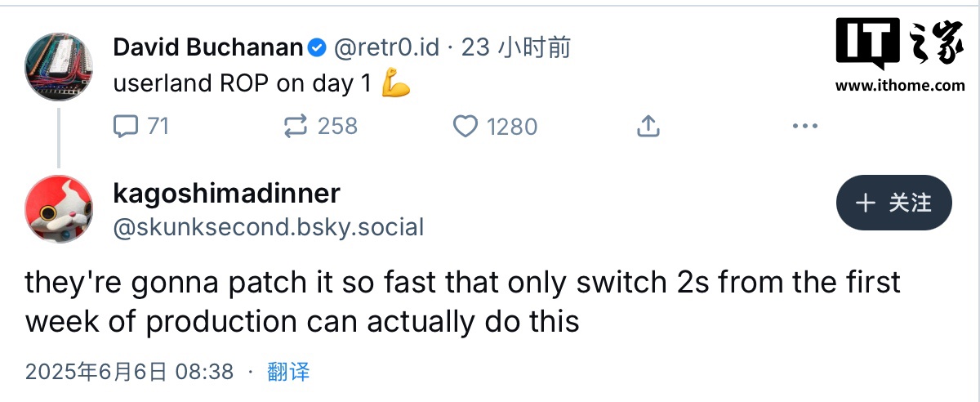Open the three-dot more options menu
Image resolution: width=980 pixels, height=402 pixels.
(x=804, y=126)
